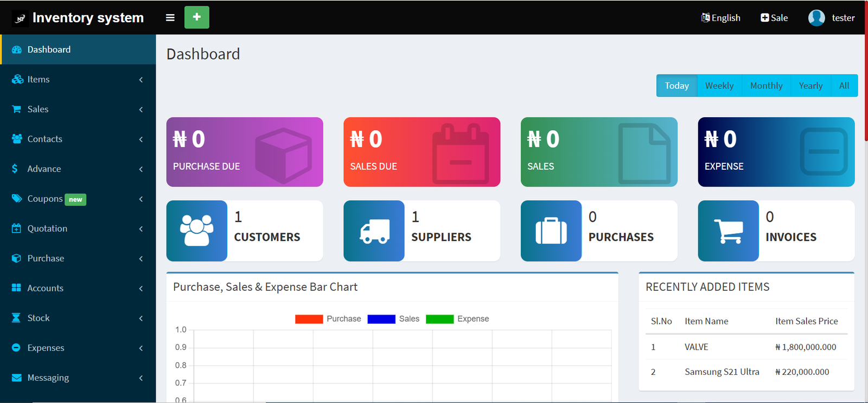This screenshot has width=868, height=403.
Task: Click the customers group icon tile
Action: click(196, 231)
